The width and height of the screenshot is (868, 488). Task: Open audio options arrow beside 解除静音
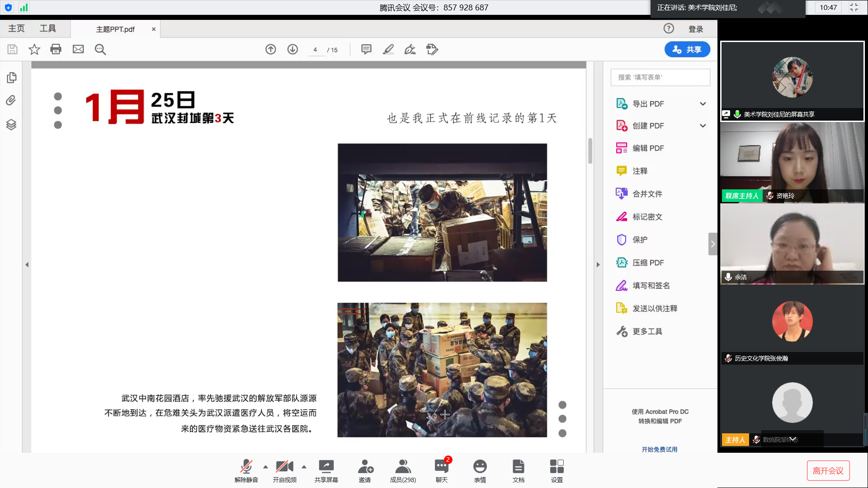point(265,467)
